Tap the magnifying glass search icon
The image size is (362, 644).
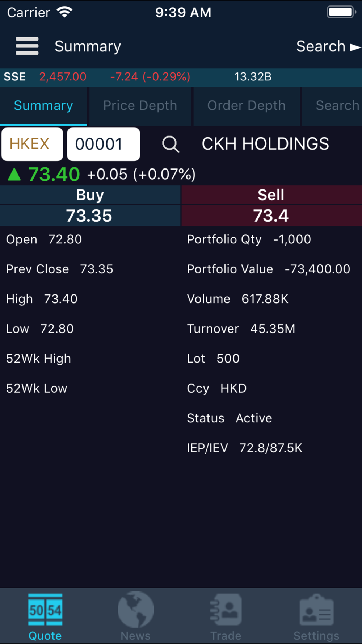click(x=171, y=144)
